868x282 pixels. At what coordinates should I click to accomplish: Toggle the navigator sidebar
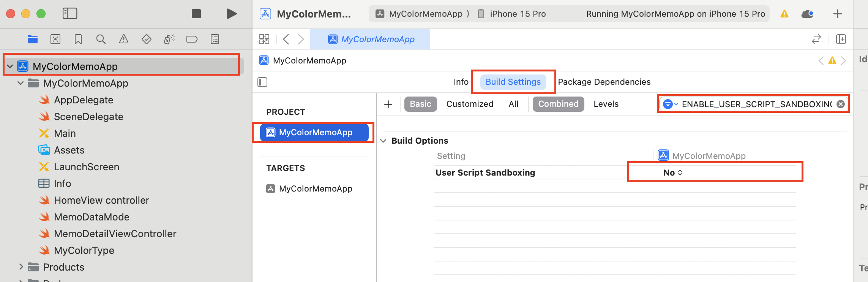coord(70,14)
